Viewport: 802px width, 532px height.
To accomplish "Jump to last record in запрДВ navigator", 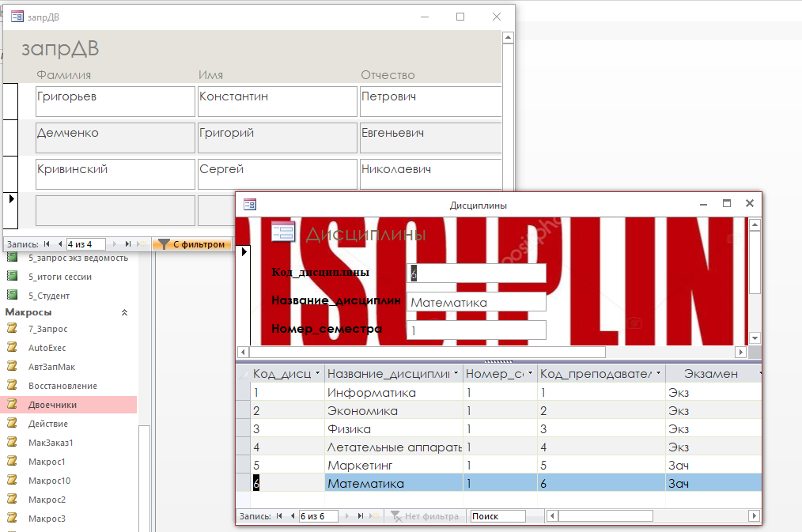I will pyautogui.click(x=127, y=244).
